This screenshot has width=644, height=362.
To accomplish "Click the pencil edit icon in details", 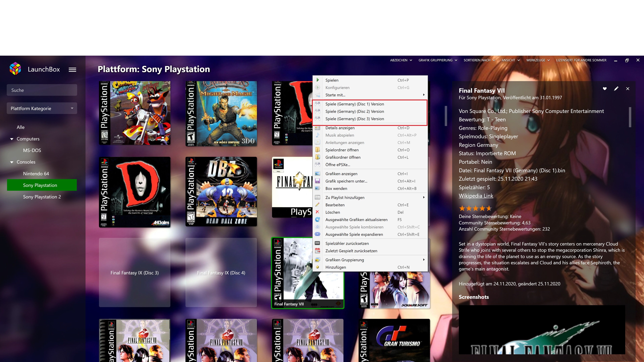I will 616,89.
